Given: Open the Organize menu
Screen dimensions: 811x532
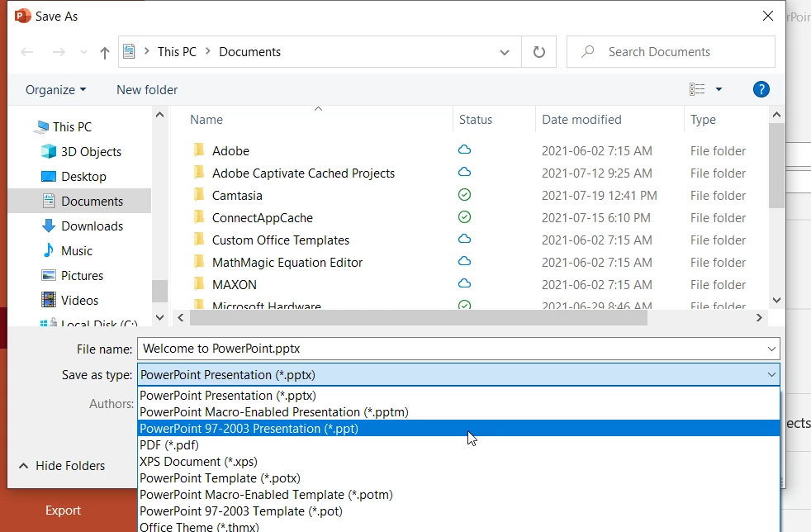Looking at the screenshot, I should (55, 90).
